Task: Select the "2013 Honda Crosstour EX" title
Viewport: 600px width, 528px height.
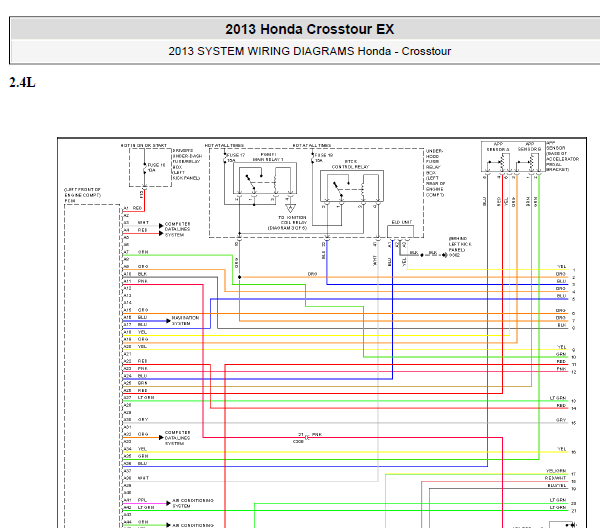Action: [x=309, y=29]
